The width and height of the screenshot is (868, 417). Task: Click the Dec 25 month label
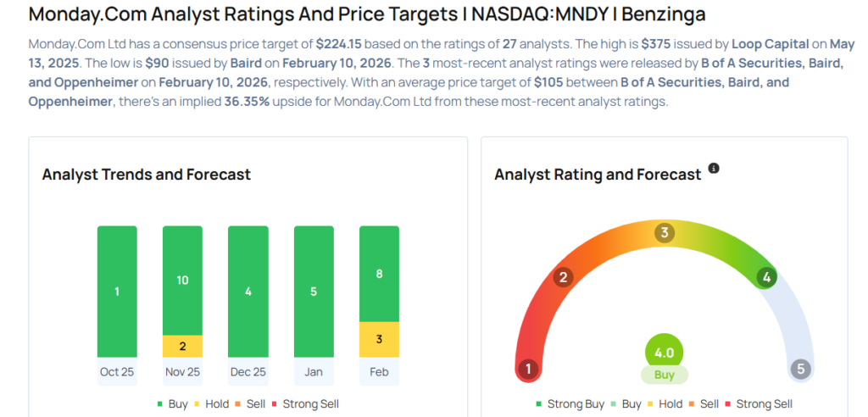tap(248, 372)
